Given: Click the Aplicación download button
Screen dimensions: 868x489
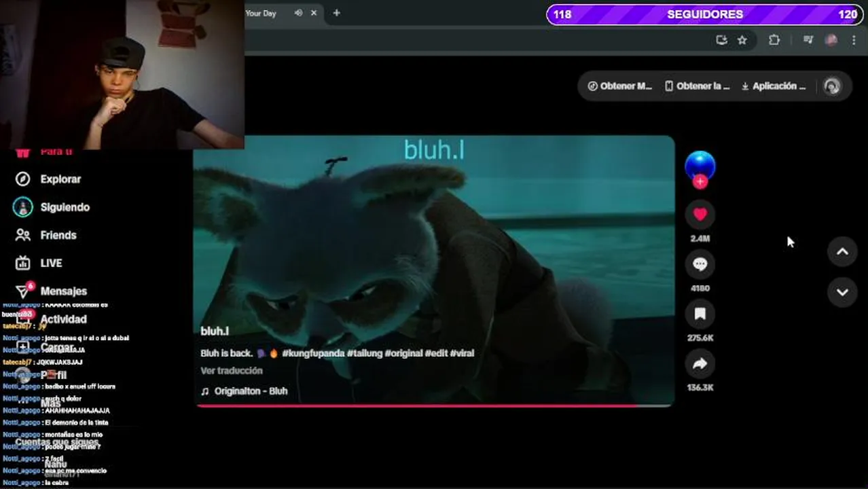Looking at the screenshot, I should pyautogui.click(x=773, y=86).
